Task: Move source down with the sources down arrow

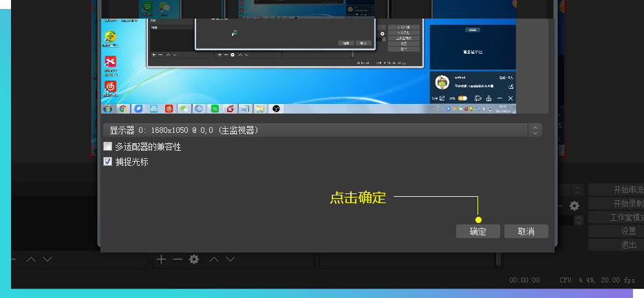Action: 230,259
